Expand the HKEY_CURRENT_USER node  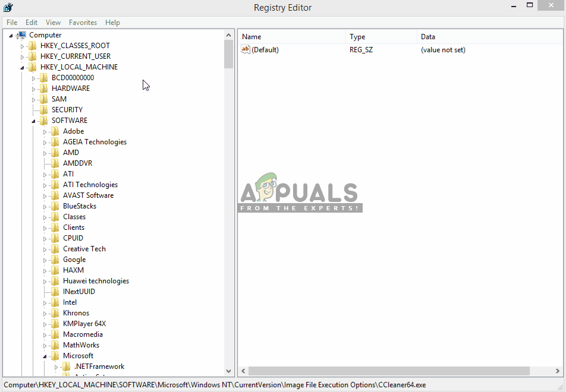pyautogui.click(x=22, y=57)
